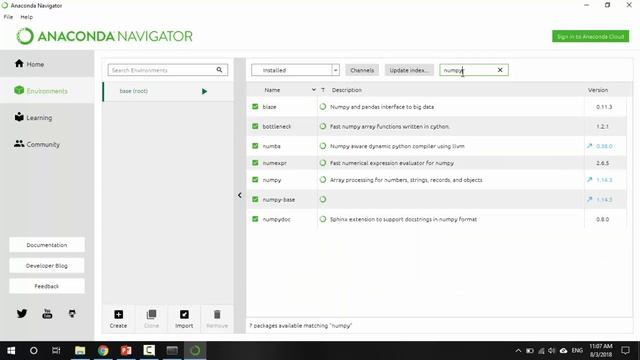Open PowerPoint from the taskbar

pos(126,351)
